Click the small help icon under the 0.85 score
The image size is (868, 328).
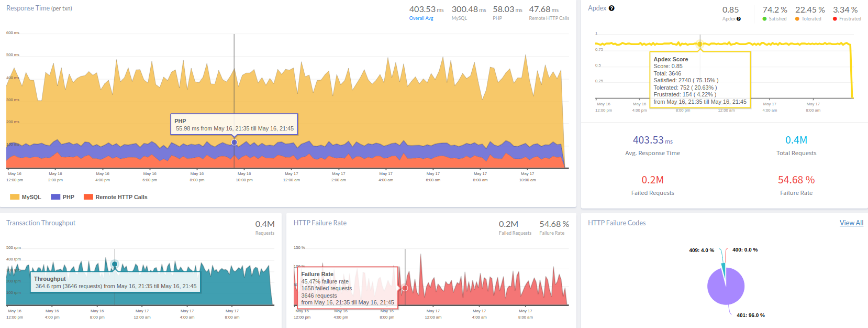739,19
